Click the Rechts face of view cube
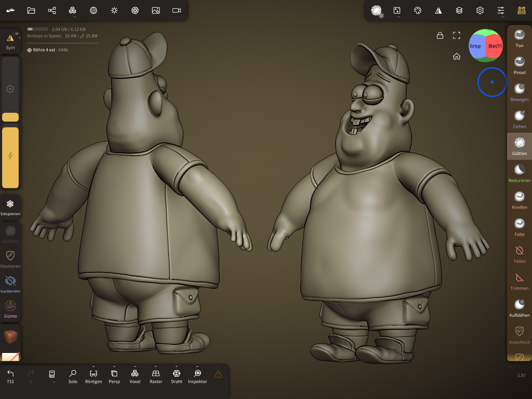 [494, 46]
